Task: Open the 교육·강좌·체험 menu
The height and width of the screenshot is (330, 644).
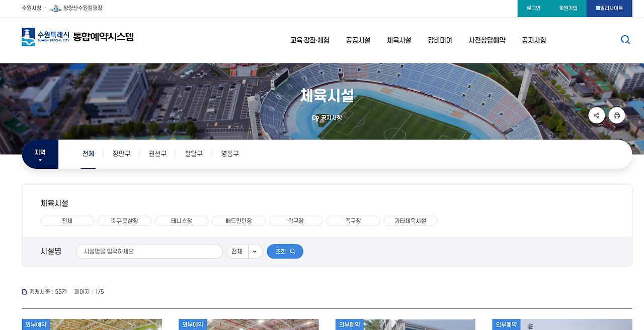Action: (310, 40)
